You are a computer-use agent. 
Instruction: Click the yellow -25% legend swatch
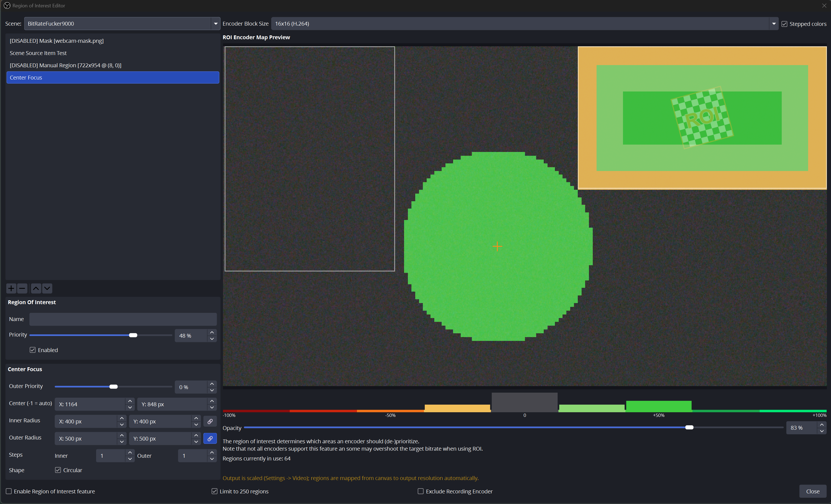coord(457,408)
